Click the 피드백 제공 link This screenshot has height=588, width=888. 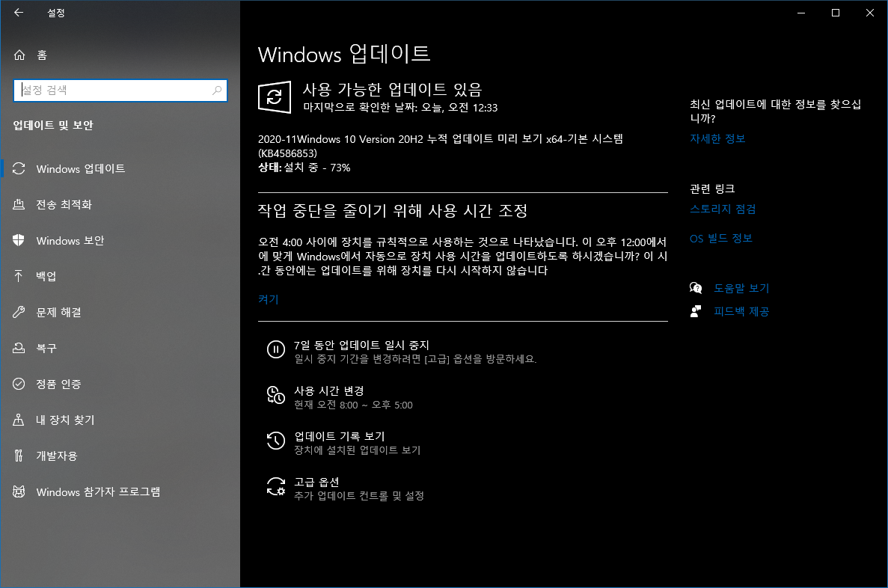741,311
